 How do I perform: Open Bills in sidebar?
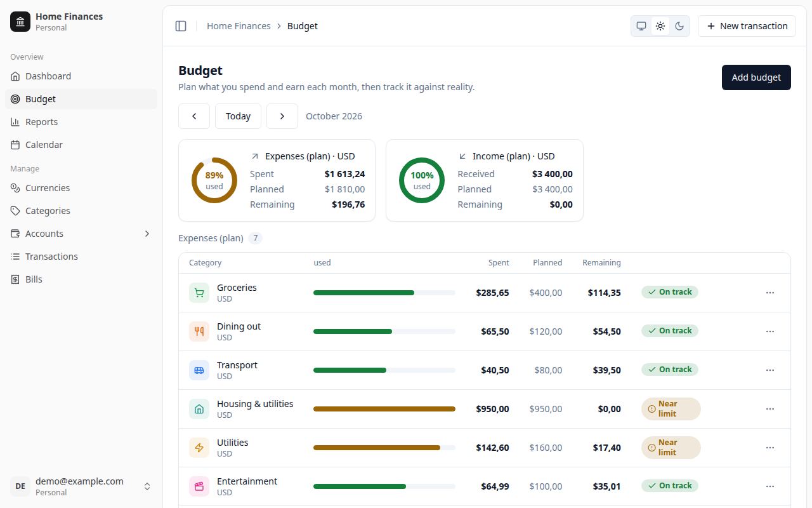tap(81, 279)
